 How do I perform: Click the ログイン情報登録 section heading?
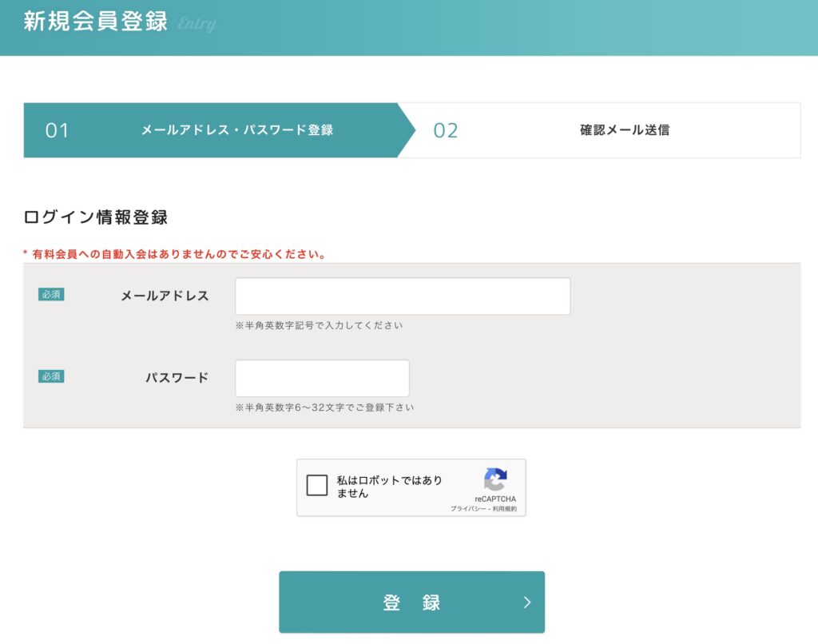click(95, 217)
